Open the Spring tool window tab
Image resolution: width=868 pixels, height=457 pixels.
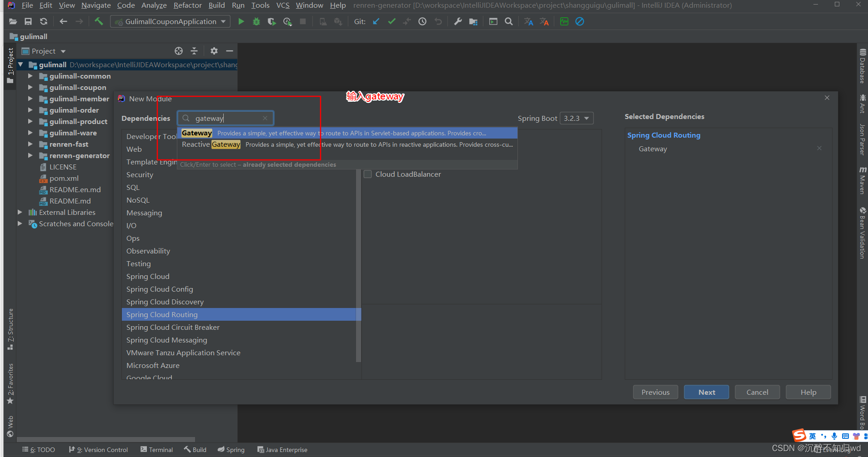pos(231,450)
